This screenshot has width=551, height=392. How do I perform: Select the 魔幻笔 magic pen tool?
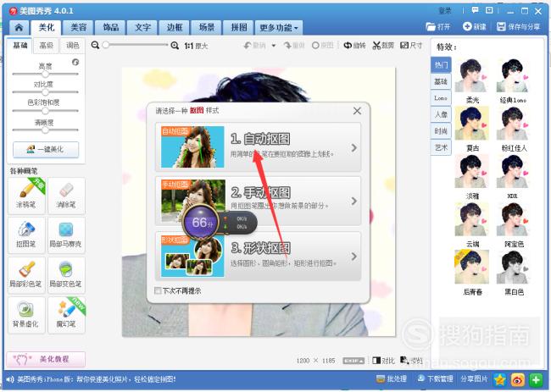(x=66, y=315)
